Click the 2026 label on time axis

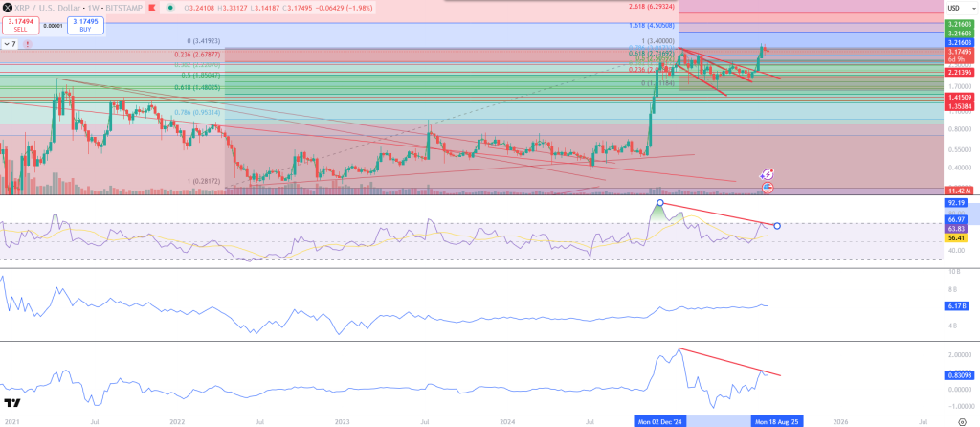tap(840, 422)
